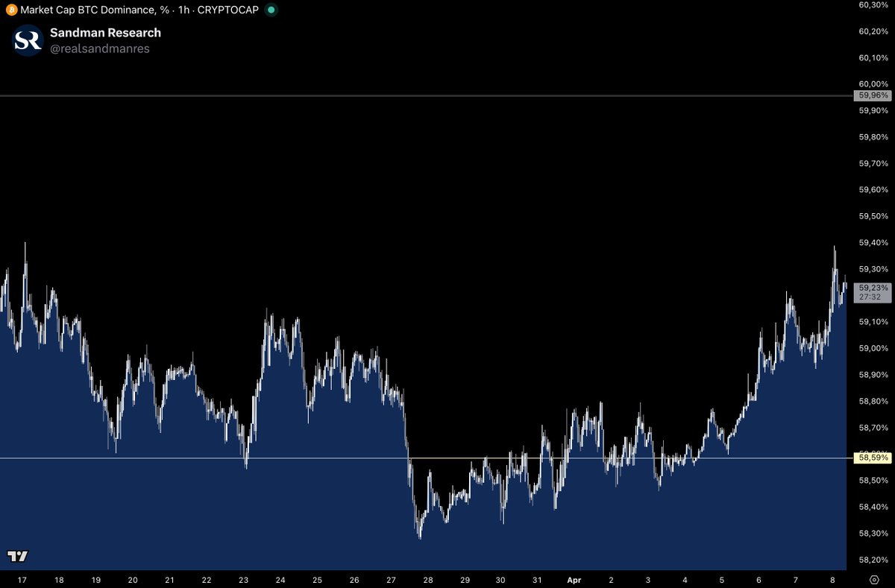895x588 pixels.
Task: Click date axis label 20
Action: (x=133, y=580)
